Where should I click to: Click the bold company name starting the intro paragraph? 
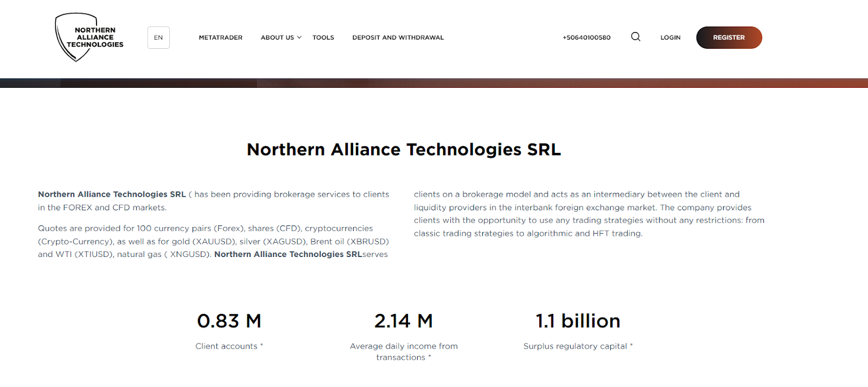112,194
